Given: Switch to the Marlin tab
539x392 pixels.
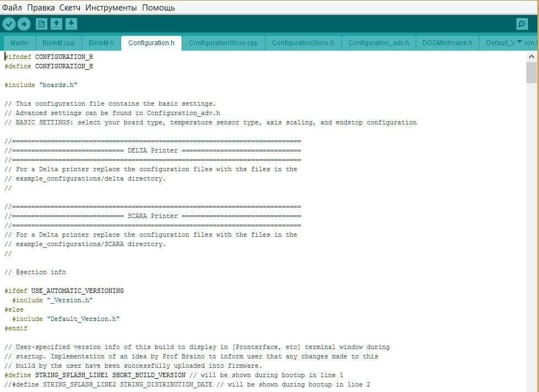Looking at the screenshot, I should tap(20, 43).
